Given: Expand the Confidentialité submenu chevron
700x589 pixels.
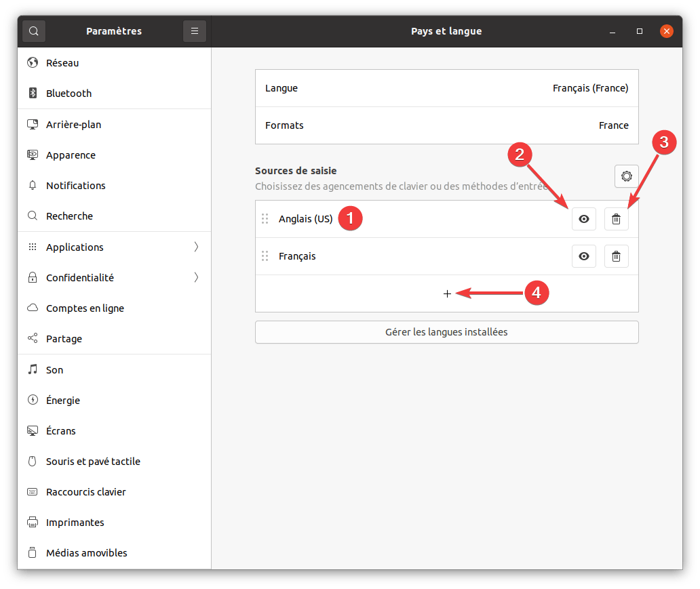Looking at the screenshot, I should 196,278.
